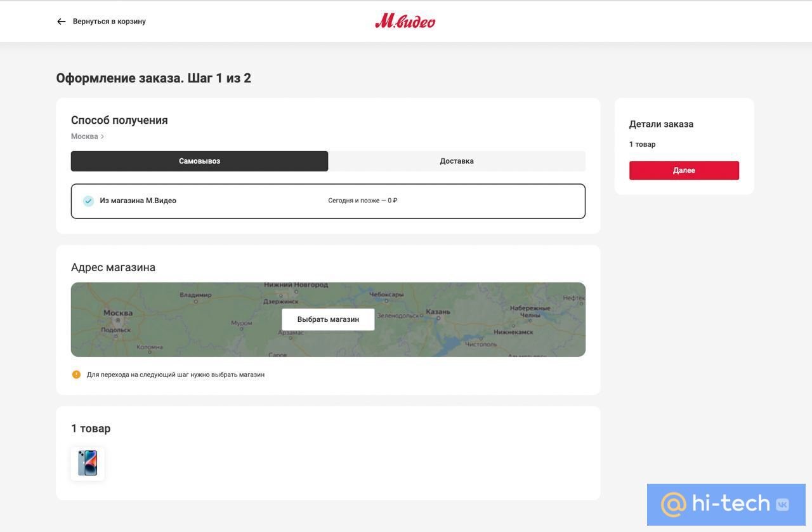Click Казань on the store map

click(438, 312)
